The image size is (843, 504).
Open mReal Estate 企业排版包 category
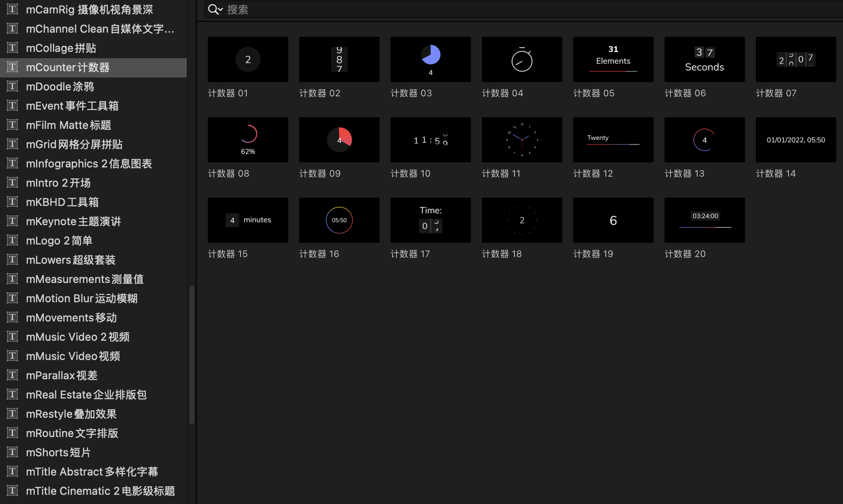93,395
